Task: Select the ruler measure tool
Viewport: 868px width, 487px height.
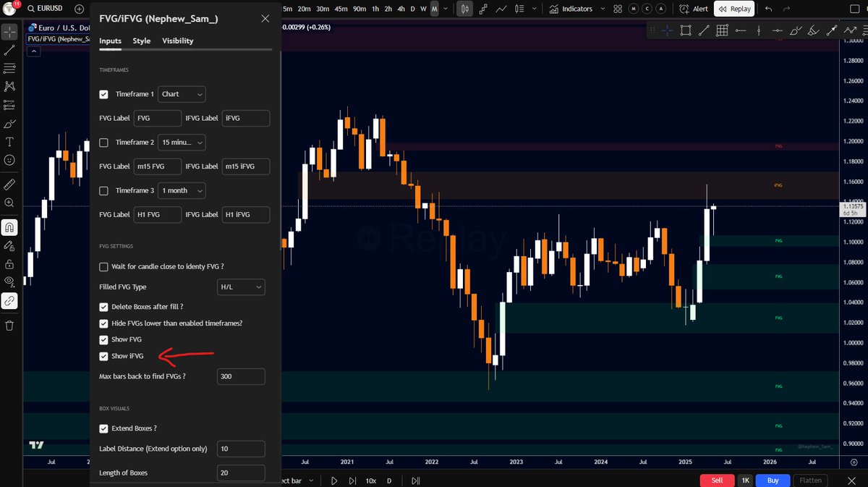Action: [9, 185]
